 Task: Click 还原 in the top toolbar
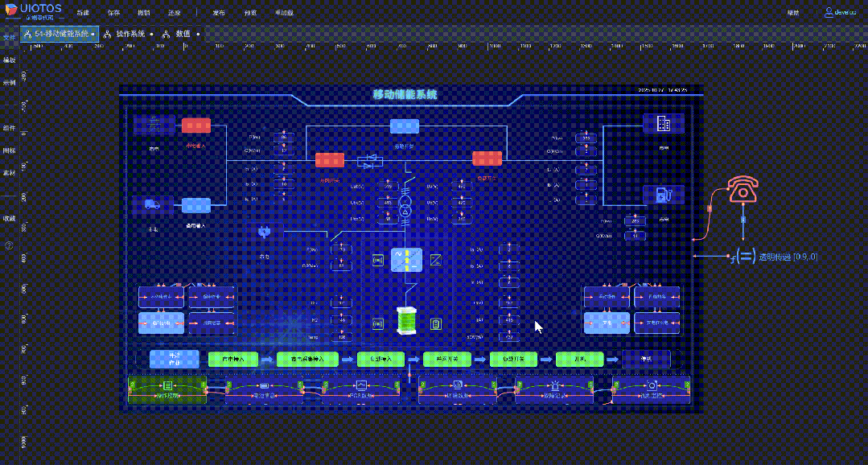pyautogui.click(x=174, y=12)
